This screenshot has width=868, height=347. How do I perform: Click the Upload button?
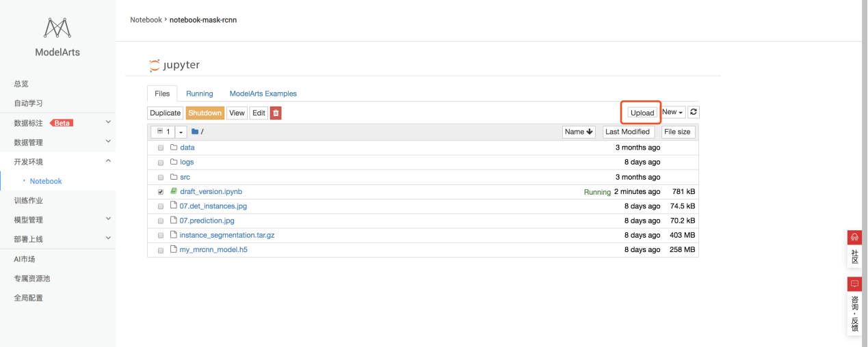[x=642, y=113]
